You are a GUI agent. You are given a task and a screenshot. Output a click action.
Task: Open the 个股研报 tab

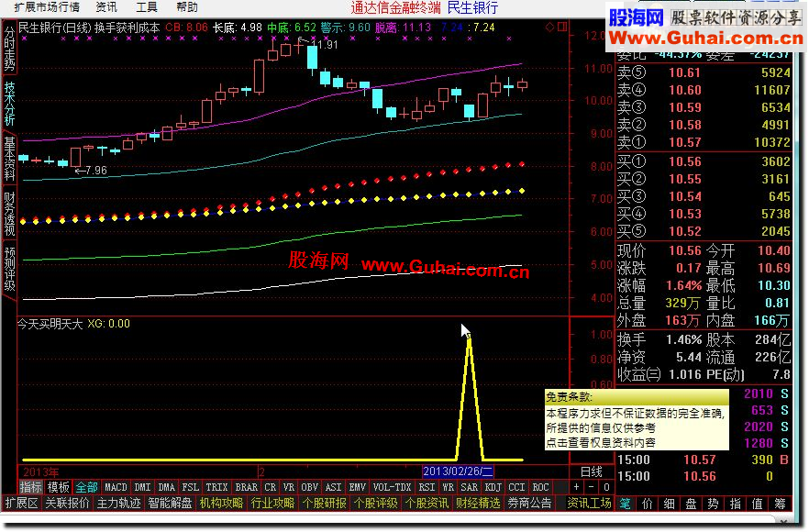(324, 503)
